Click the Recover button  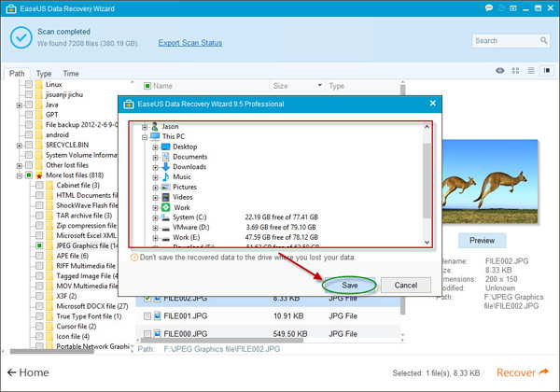click(522, 372)
